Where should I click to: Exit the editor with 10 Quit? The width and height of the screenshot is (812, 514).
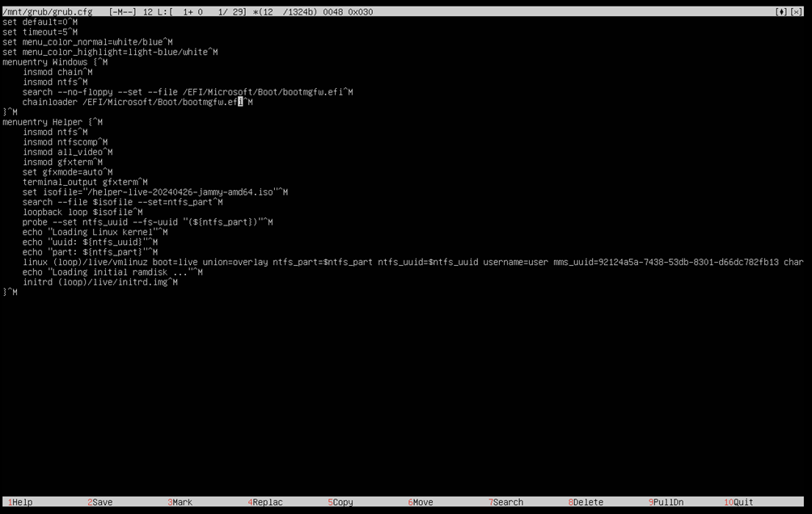[x=742, y=503]
